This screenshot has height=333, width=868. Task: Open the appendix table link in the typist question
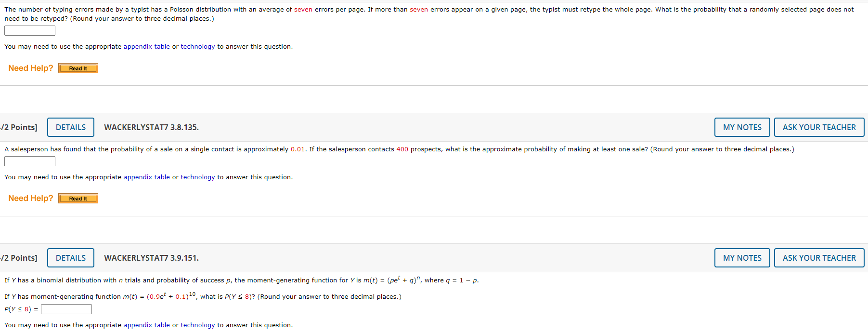146,46
